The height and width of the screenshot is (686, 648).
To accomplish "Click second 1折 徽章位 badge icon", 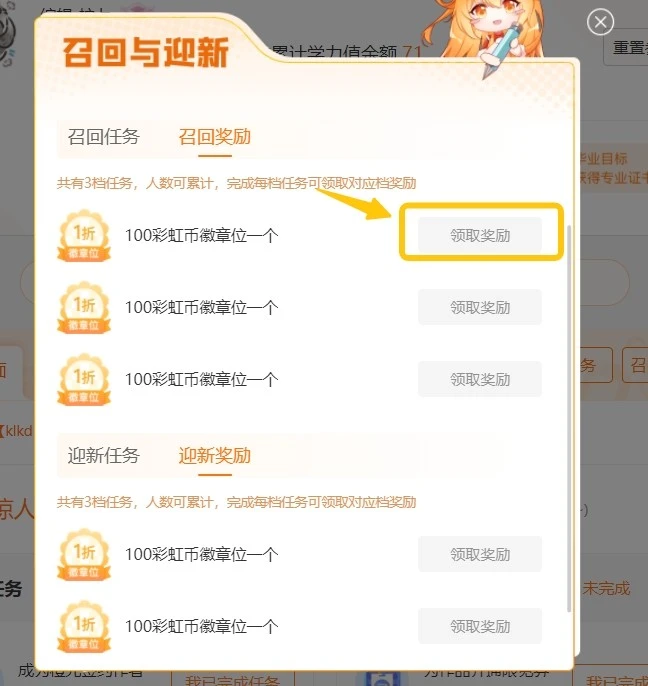I will click(x=84, y=308).
